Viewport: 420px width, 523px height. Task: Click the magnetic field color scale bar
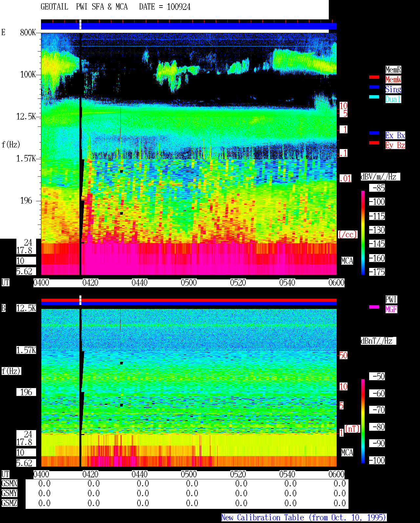(363, 421)
